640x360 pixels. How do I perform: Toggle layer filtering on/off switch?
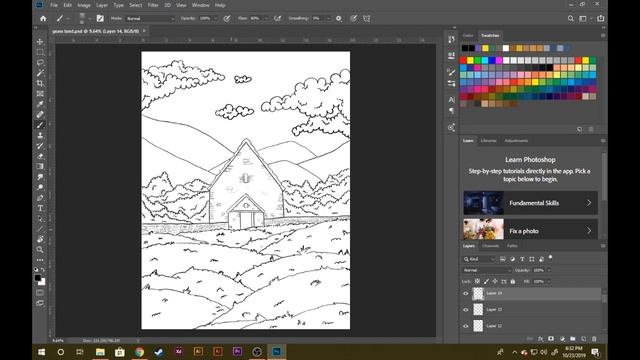[x=550, y=257]
